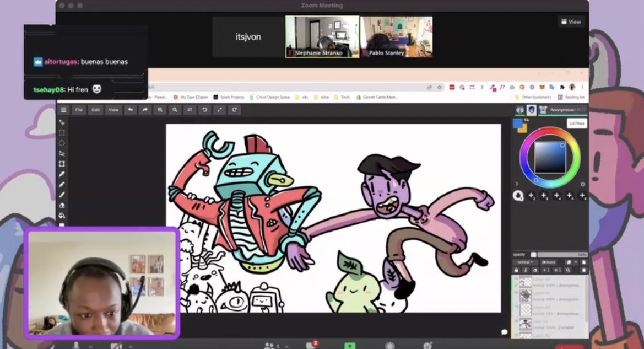Open the browser extensions puzzle icon
The width and height of the screenshot is (644, 349).
[562, 87]
